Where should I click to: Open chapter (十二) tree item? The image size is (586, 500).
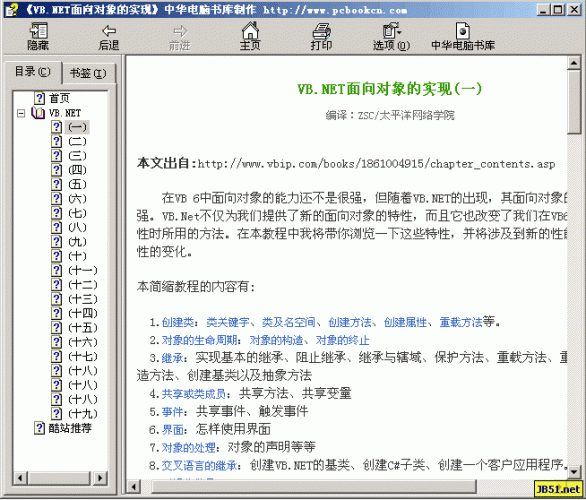(x=83, y=285)
